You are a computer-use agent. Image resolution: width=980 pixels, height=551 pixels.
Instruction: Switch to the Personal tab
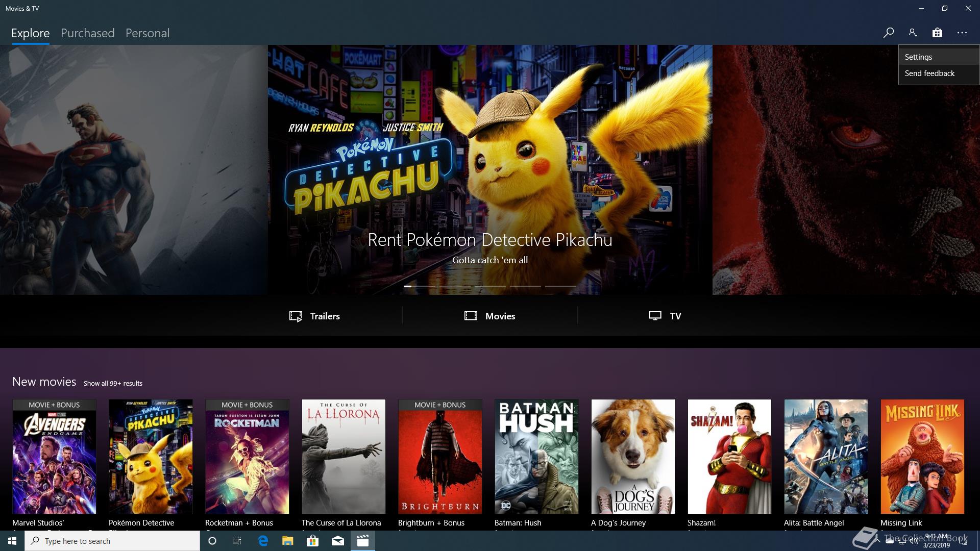point(148,33)
